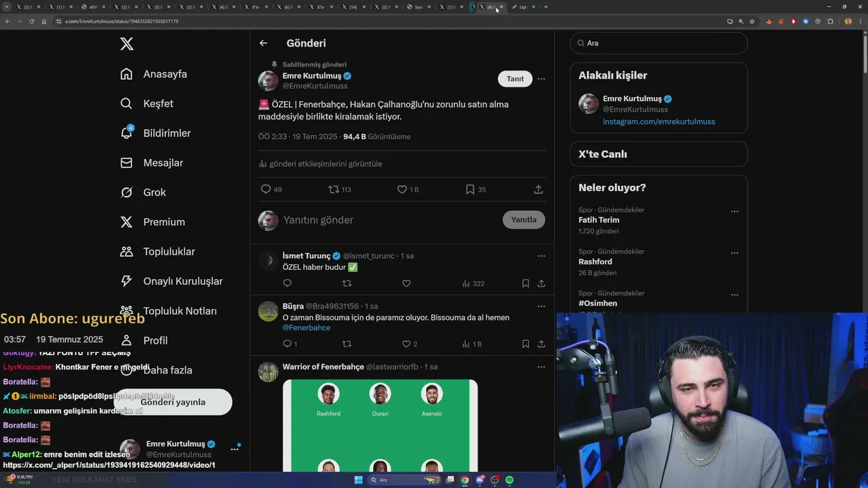Open a new browser tab

(x=546, y=7)
